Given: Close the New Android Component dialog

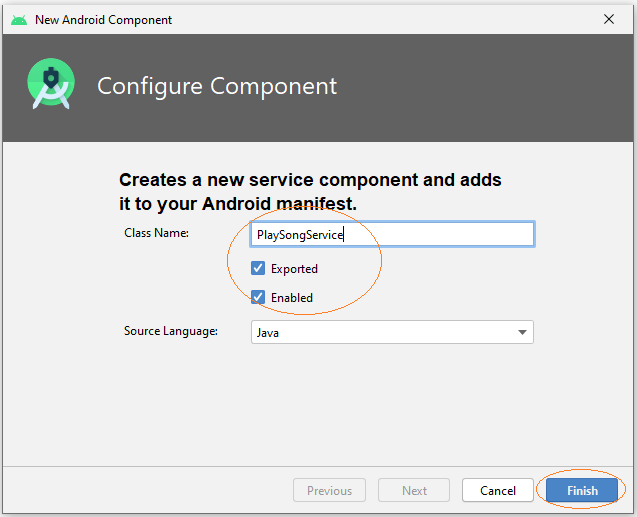Looking at the screenshot, I should [609, 19].
